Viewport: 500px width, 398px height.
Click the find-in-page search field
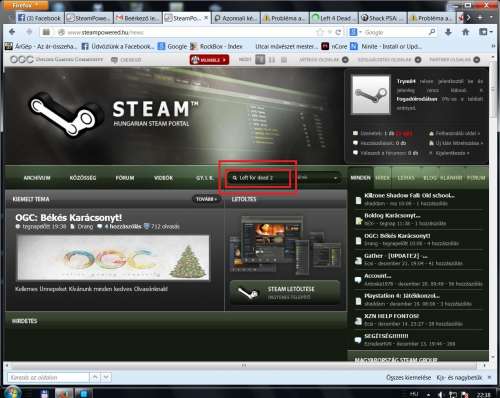(48, 377)
